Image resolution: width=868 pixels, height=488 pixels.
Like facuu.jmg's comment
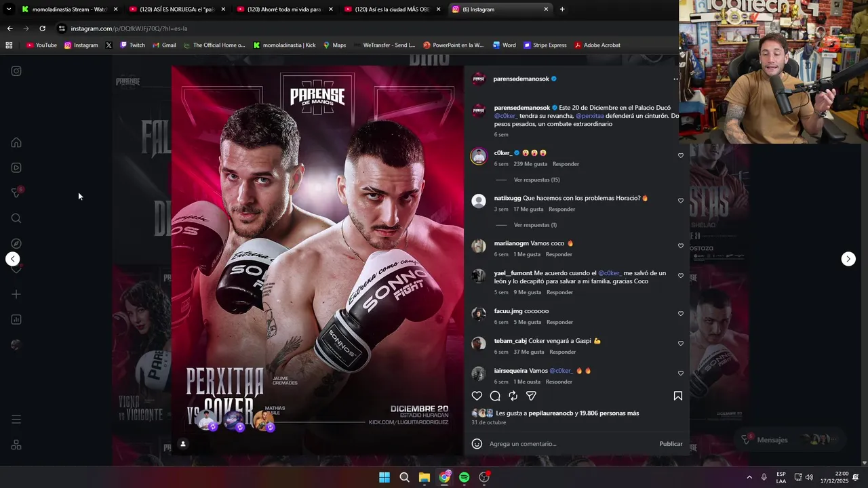click(x=681, y=314)
